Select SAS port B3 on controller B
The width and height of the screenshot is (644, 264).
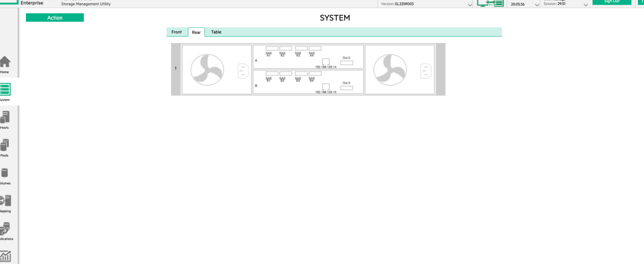301,74
